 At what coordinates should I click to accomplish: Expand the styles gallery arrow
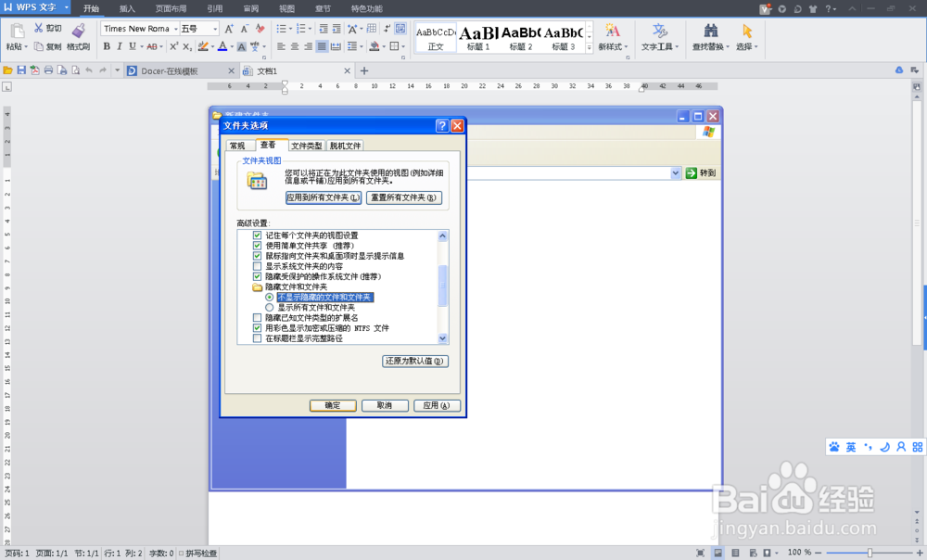coord(590,48)
